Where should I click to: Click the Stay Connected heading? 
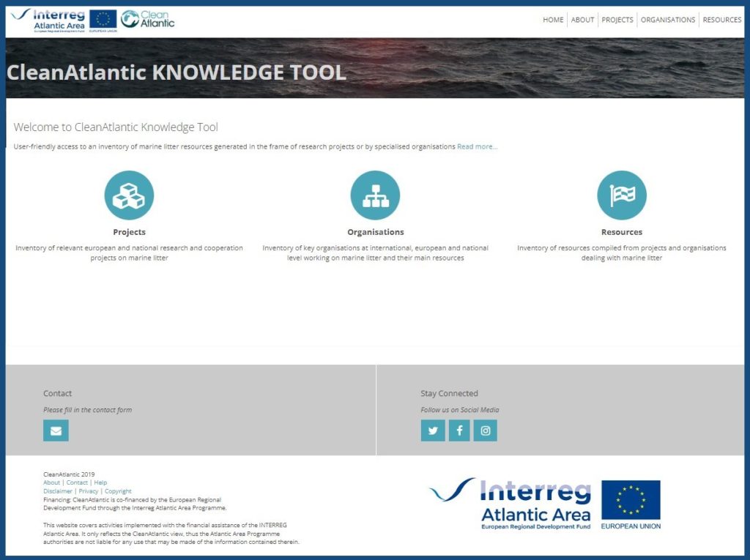449,393
